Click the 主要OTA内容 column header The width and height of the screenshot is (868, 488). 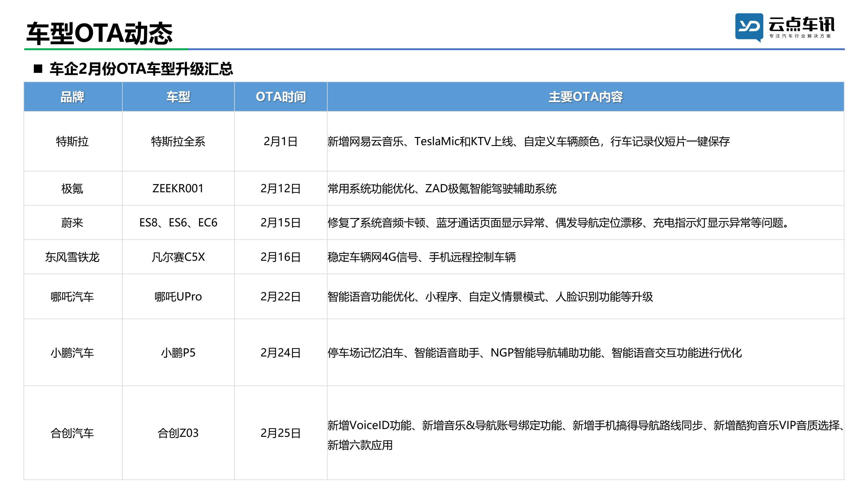pos(586,97)
